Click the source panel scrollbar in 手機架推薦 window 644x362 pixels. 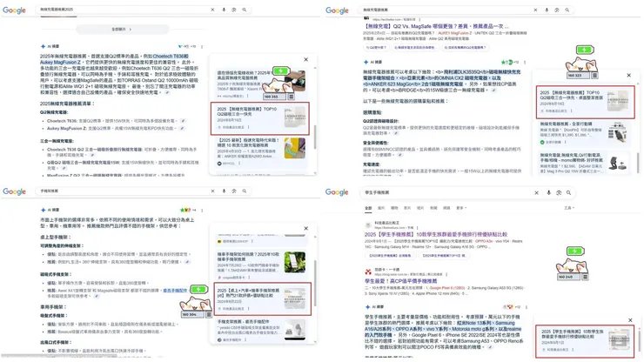(315, 283)
